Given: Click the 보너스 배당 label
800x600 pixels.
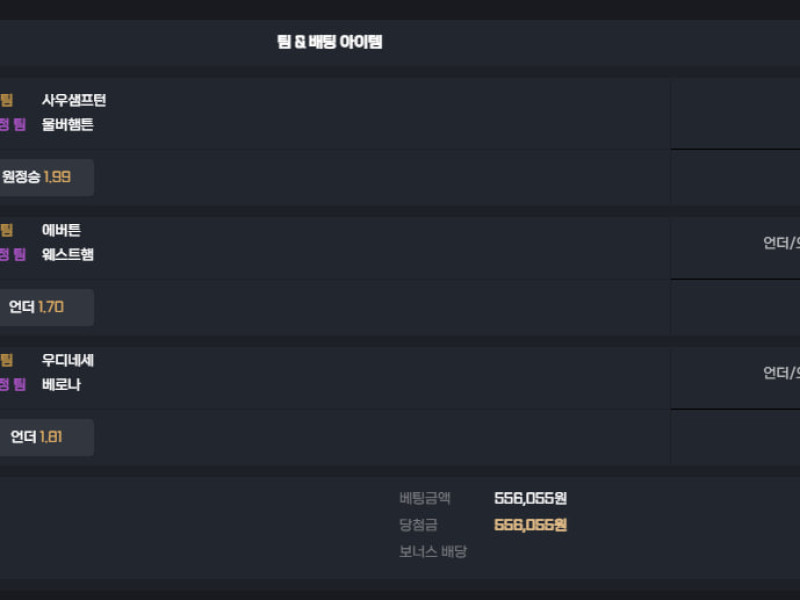Looking at the screenshot, I should click(x=433, y=551).
